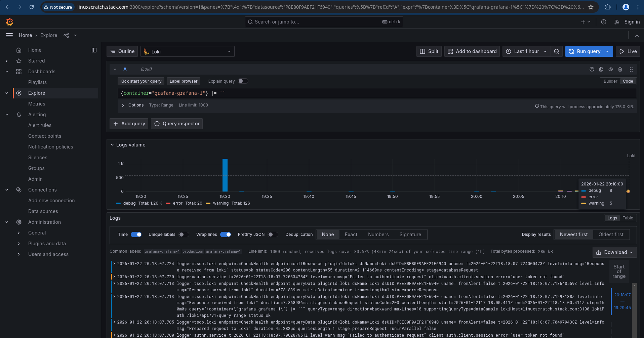Open the Label browser
This screenshot has height=338, width=644.
coord(183,81)
